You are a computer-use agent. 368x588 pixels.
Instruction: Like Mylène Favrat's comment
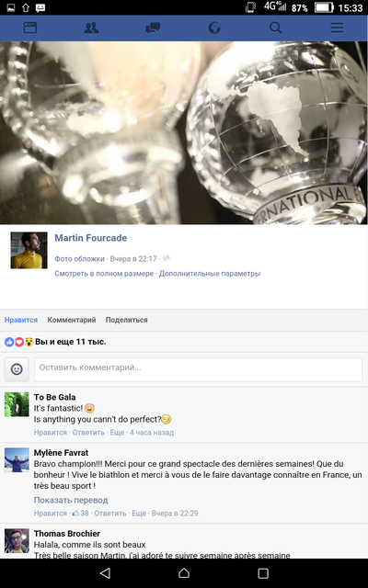[x=51, y=514]
